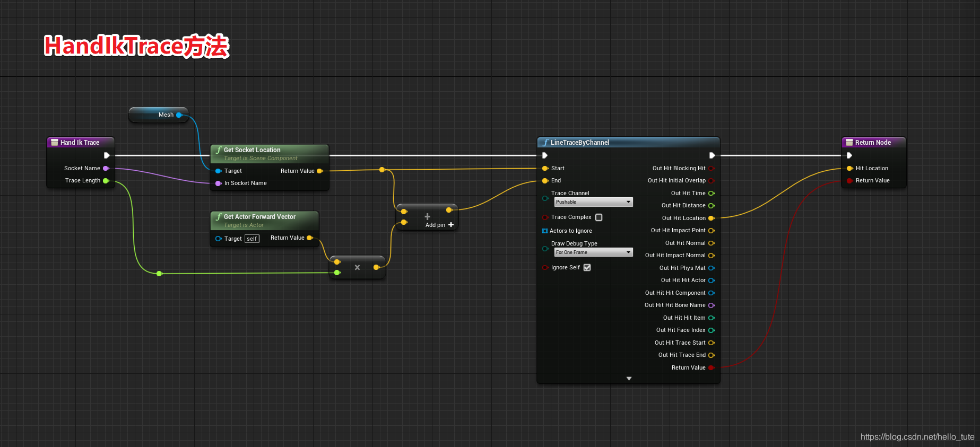Click the Out Hit Distance pin
The image size is (980, 447).
pos(712,206)
